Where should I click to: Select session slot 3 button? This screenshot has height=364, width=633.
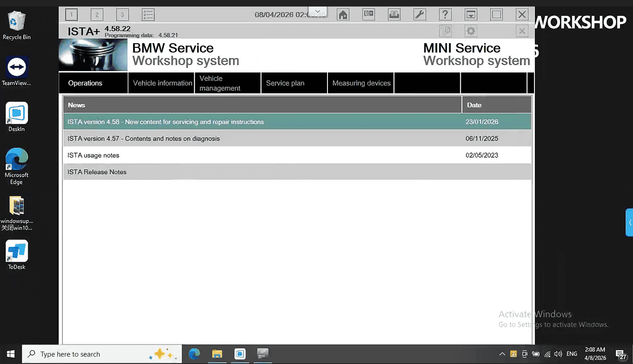(122, 15)
